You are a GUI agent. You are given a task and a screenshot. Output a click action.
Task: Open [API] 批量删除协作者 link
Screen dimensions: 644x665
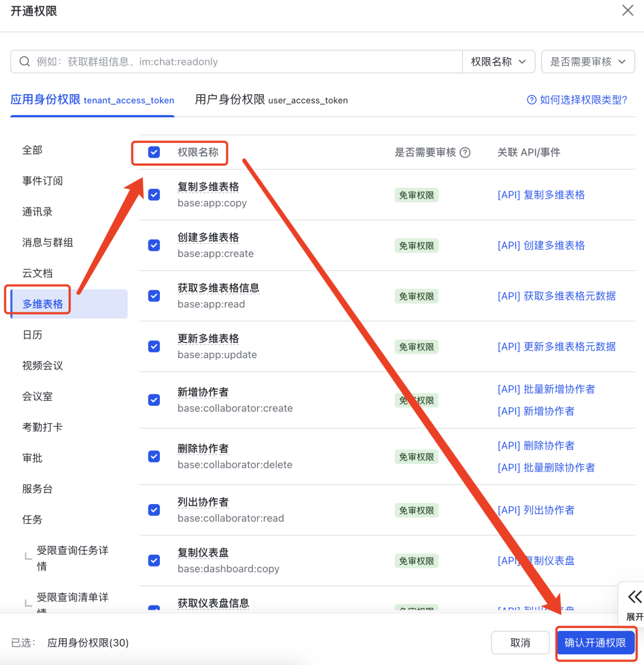pyautogui.click(x=546, y=467)
